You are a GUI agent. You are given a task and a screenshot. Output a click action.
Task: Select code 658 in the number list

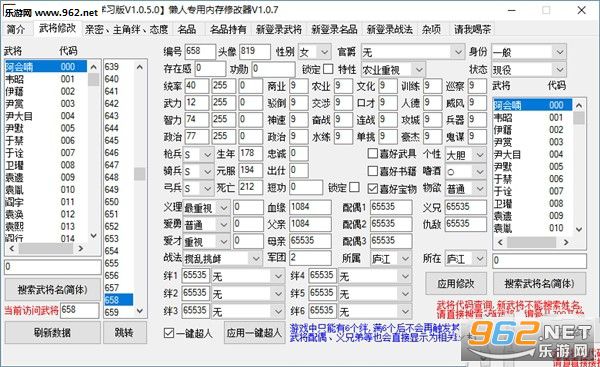point(119,300)
